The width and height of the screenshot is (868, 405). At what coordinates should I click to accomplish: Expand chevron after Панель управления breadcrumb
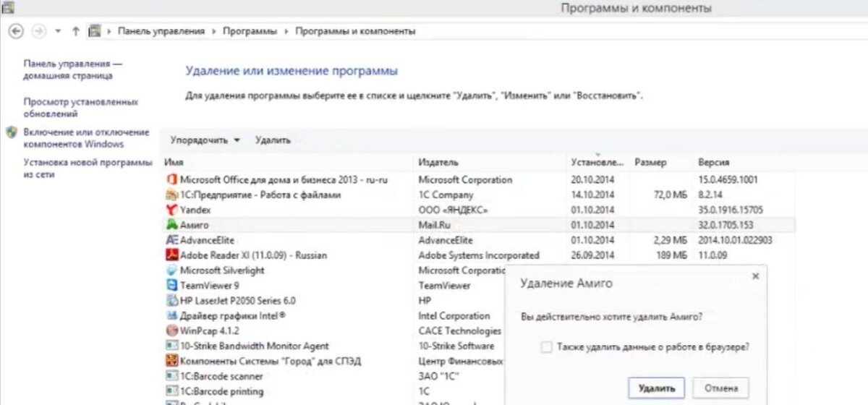214,32
